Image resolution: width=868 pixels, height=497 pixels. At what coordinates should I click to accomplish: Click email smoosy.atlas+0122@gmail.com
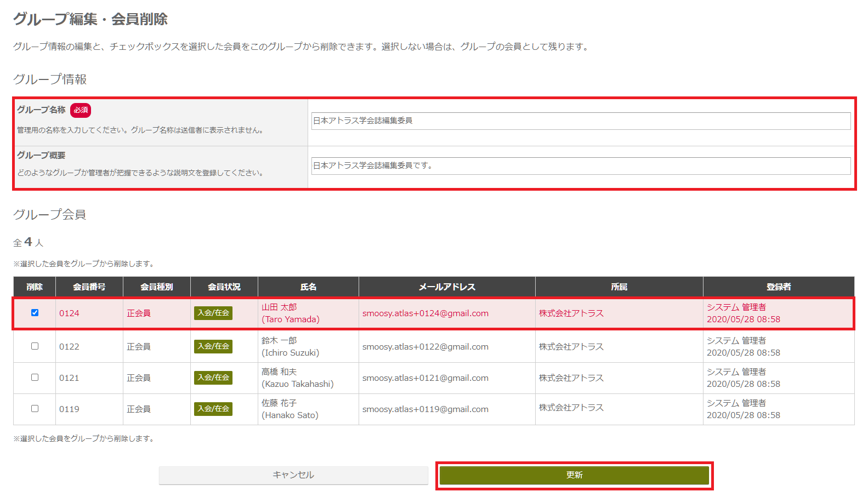425,347
